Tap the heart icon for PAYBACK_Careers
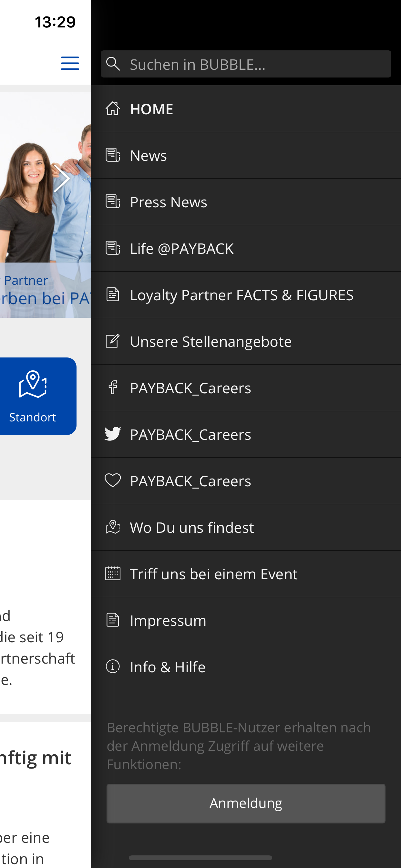The height and width of the screenshot is (868, 401). pyautogui.click(x=113, y=481)
